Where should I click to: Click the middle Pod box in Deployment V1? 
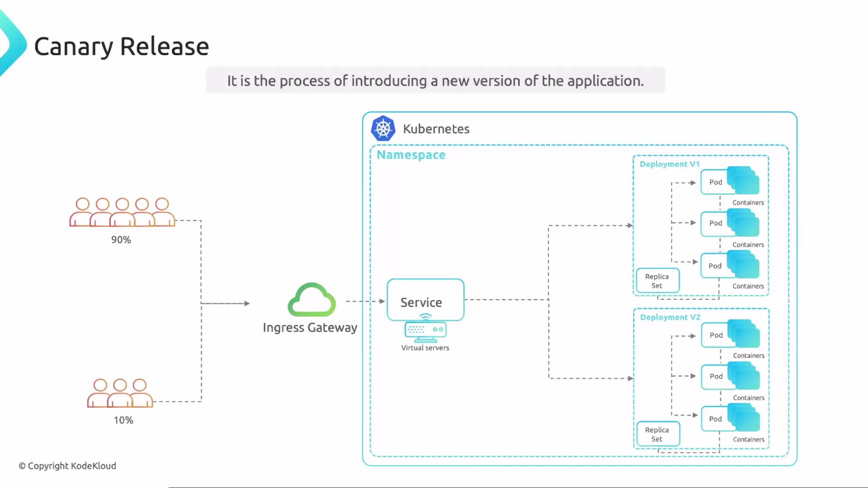click(x=715, y=223)
